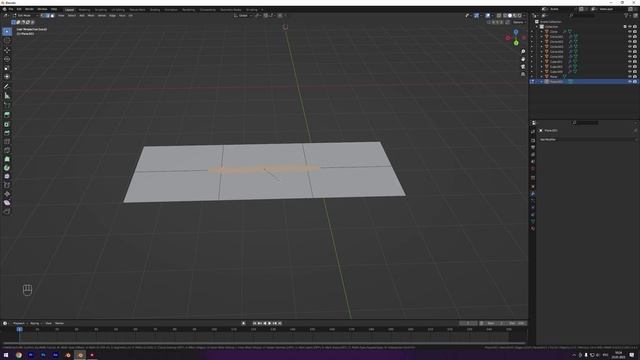The width and height of the screenshot is (640, 360).
Task: Enable face select mode
Action: pyautogui.click(x=52, y=16)
